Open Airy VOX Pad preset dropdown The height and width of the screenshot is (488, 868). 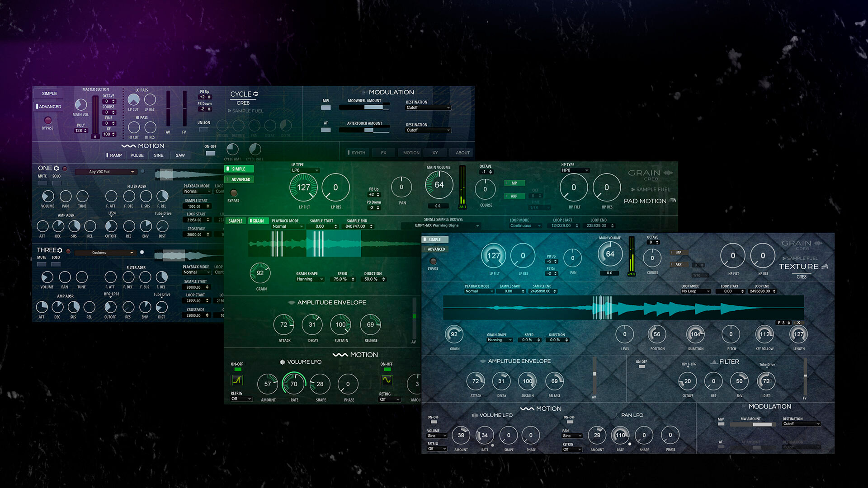click(105, 172)
